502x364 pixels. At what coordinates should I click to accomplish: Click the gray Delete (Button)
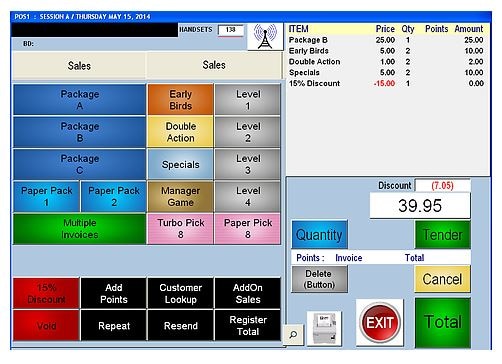tap(319, 279)
